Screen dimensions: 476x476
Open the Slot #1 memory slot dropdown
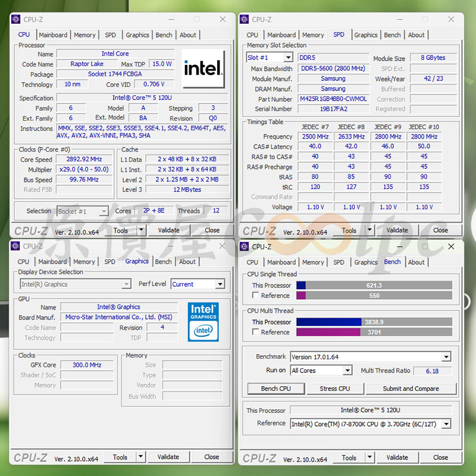(288, 57)
